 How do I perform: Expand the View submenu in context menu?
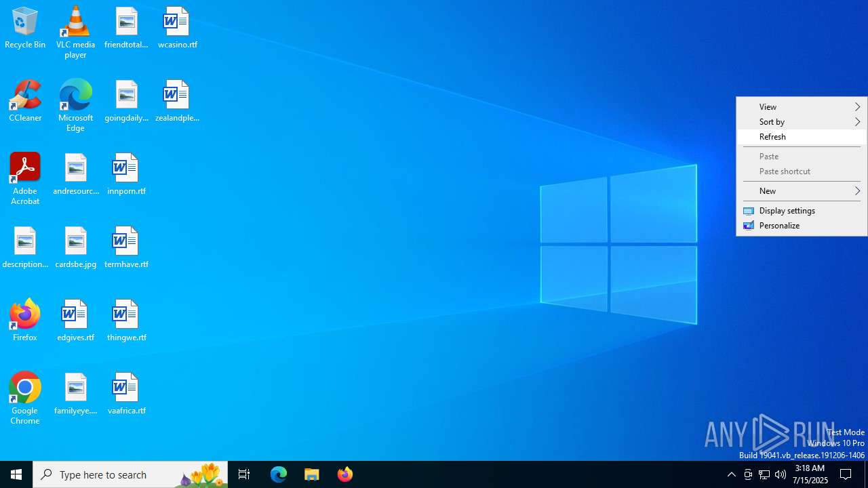point(802,107)
